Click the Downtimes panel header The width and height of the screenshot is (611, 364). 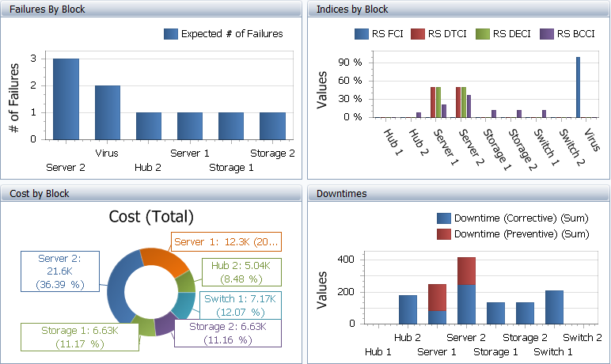336,193
